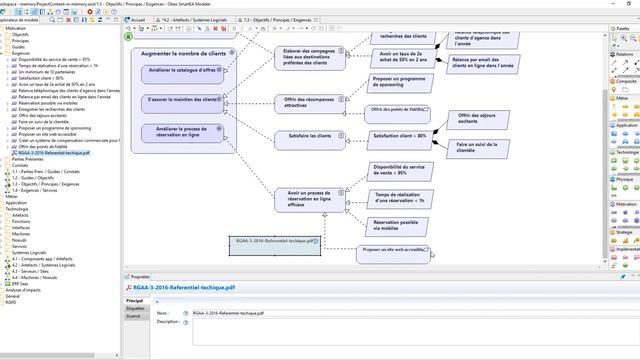Click the maximize icon of the model explorer panel
640x360 pixels.
tap(116, 20)
